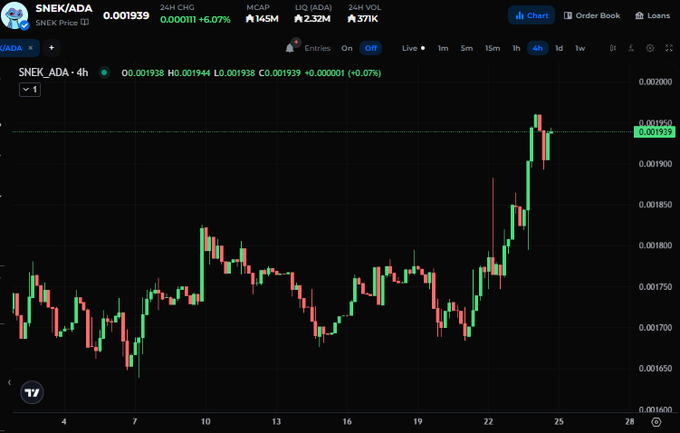Click the LIQ (ADA) 2.32M value

point(312,19)
